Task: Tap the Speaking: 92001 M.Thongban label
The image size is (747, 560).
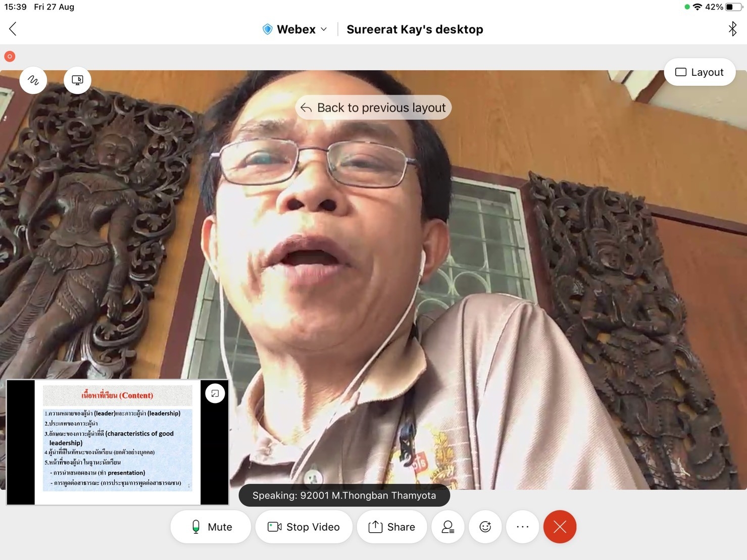Action: 344,495
